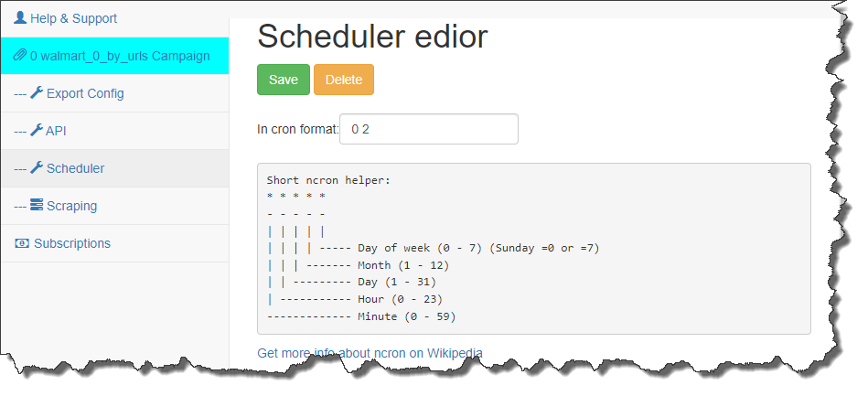Open the Subscriptions page

click(x=114, y=243)
